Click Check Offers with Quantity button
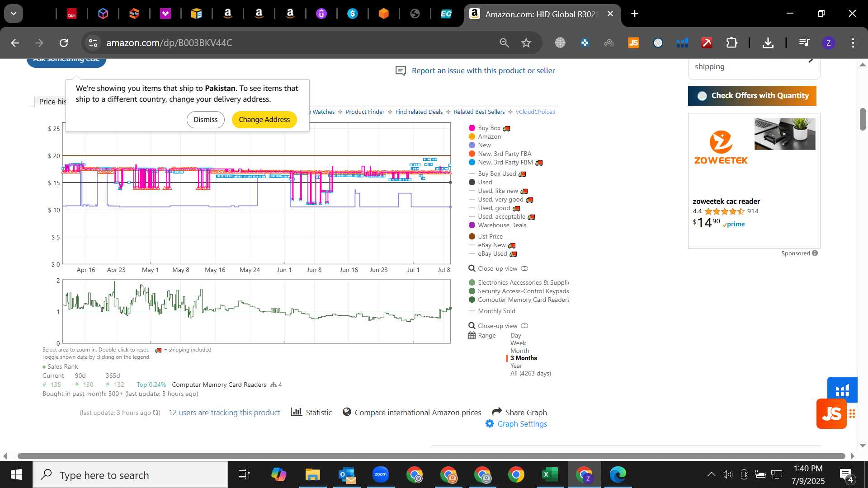Image resolution: width=868 pixels, height=488 pixels. point(752,96)
